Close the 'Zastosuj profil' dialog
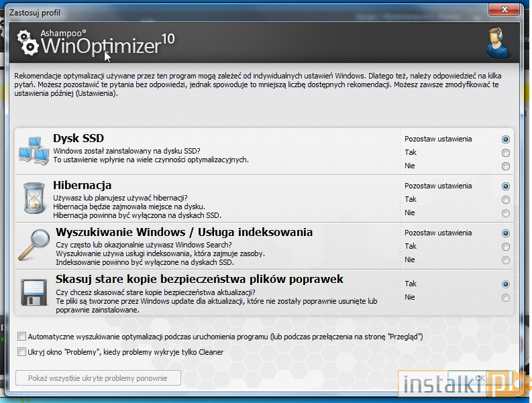Image resolution: width=532 pixels, height=403 pixels. pyautogui.click(x=504, y=9)
